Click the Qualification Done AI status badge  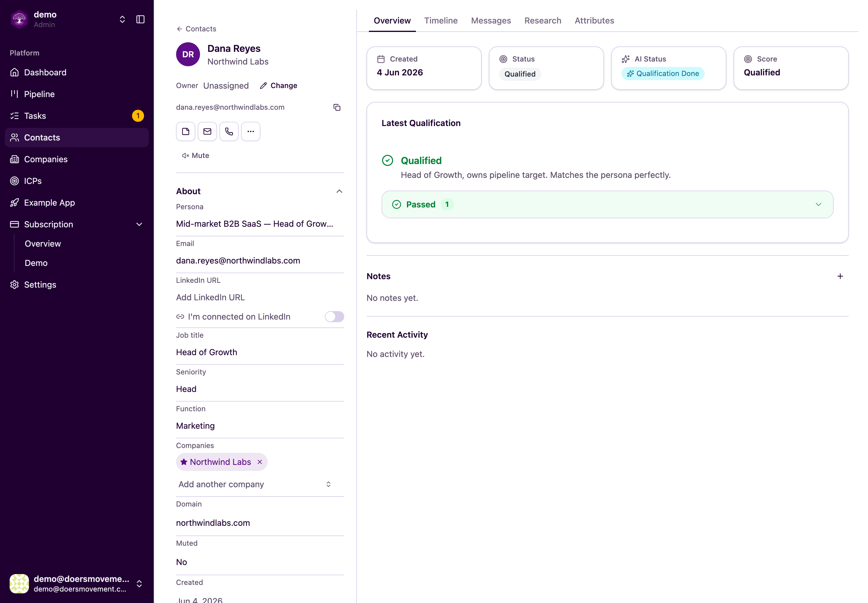662,74
